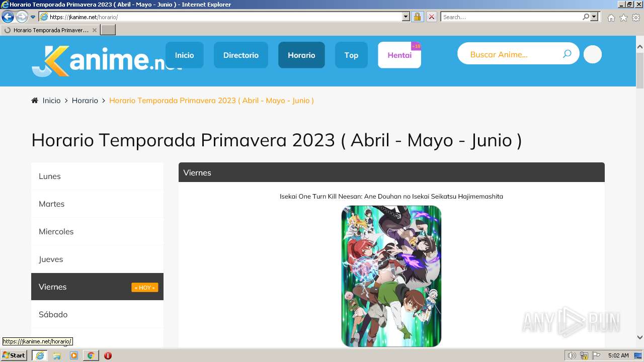Image resolution: width=644 pixels, height=362 pixels.
Task: Open the Directorio navigation button
Action: pyautogui.click(x=241, y=55)
